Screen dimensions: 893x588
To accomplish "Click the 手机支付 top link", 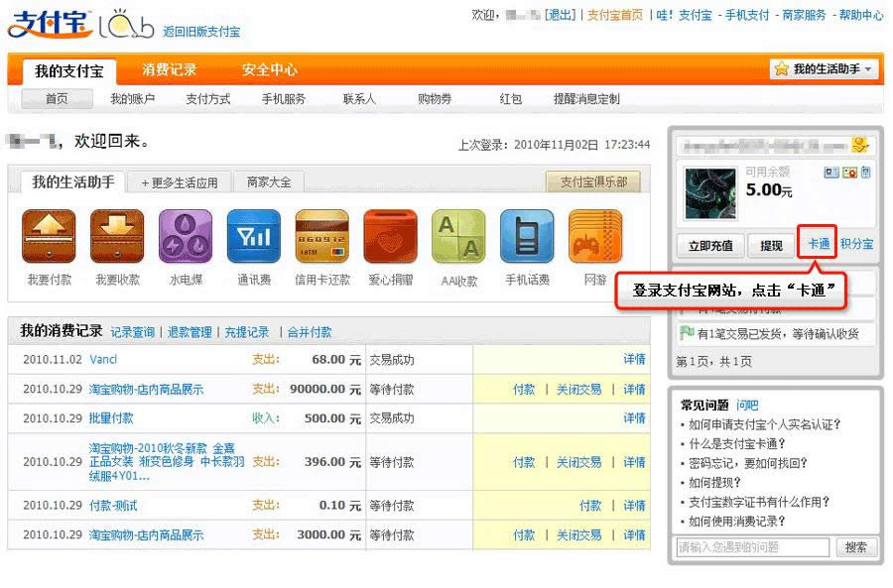I will point(746,15).
